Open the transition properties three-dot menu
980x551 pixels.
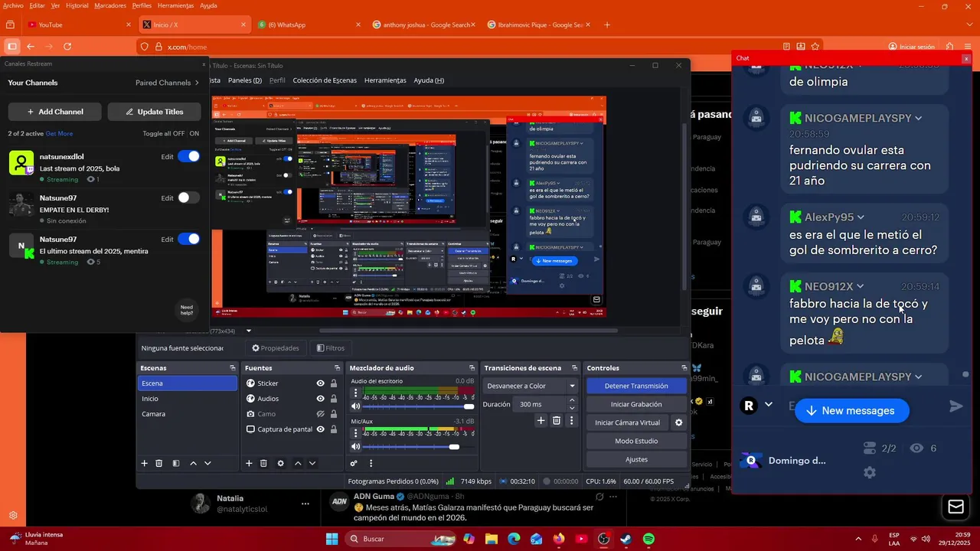572,420
